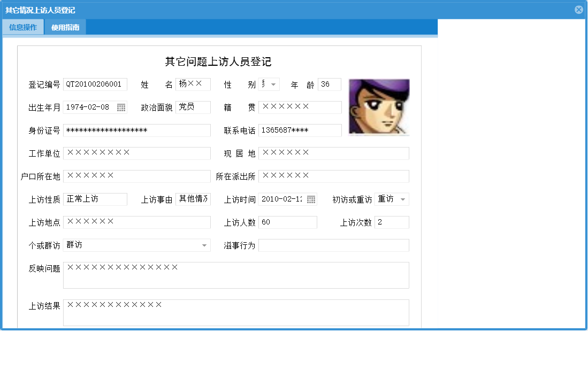This screenshot has width=588, height=378.
Task: Click the 联系电话 field showing 1365687****
Action: tap(300, 130)
